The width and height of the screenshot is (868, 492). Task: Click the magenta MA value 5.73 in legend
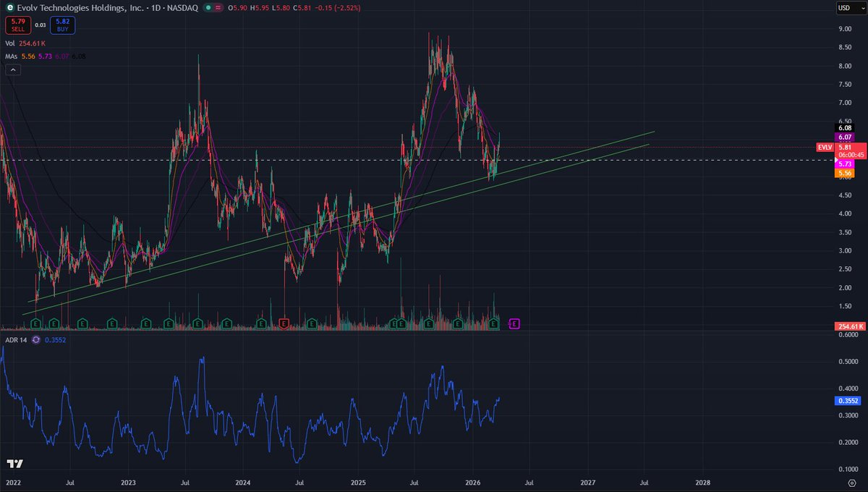point(44,56)
